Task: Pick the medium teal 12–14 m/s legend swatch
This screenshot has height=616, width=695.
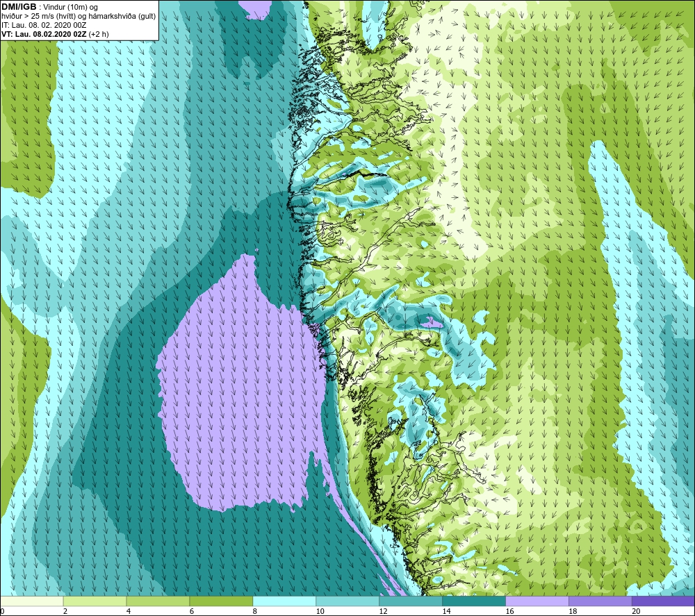Action: tap(411, 601)
